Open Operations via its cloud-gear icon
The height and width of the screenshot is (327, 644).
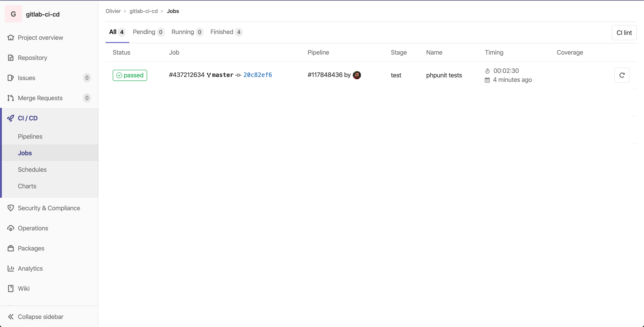(x=11, y=228)
